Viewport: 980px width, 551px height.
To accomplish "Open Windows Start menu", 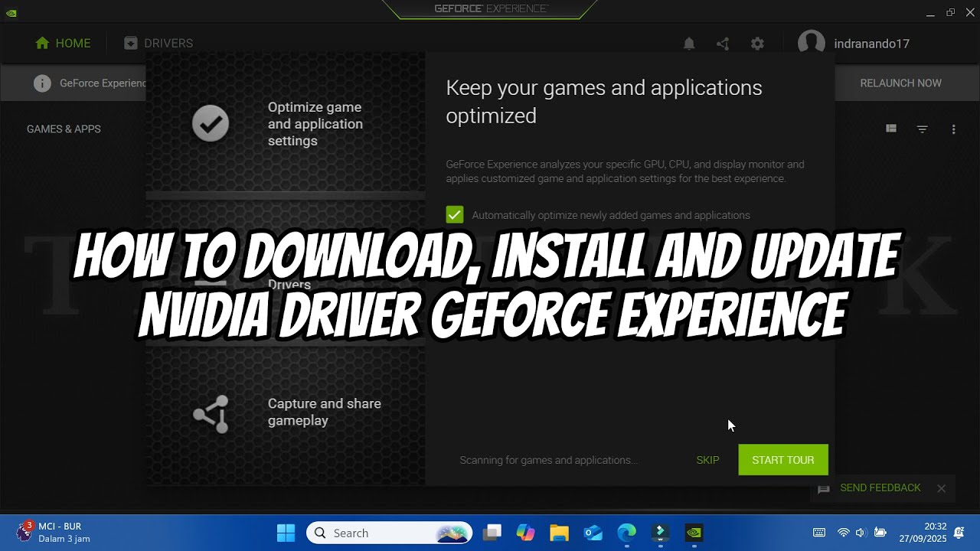I will tap(286, 533).
